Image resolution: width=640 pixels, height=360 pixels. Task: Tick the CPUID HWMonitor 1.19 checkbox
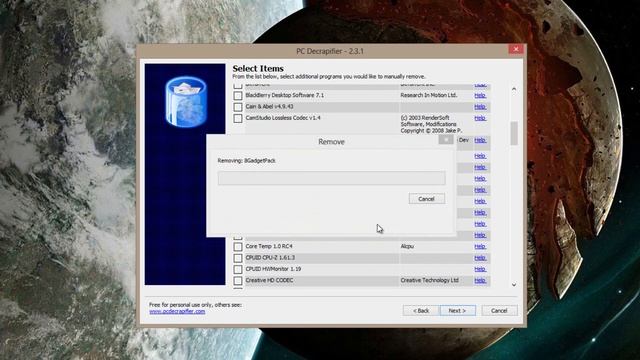[238, 269]
